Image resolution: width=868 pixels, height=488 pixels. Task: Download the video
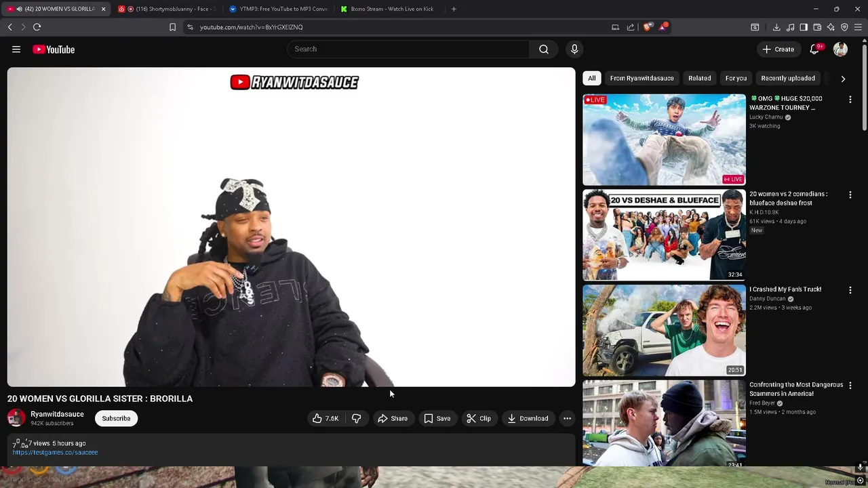pyautogui.click(x=528, y=418)
